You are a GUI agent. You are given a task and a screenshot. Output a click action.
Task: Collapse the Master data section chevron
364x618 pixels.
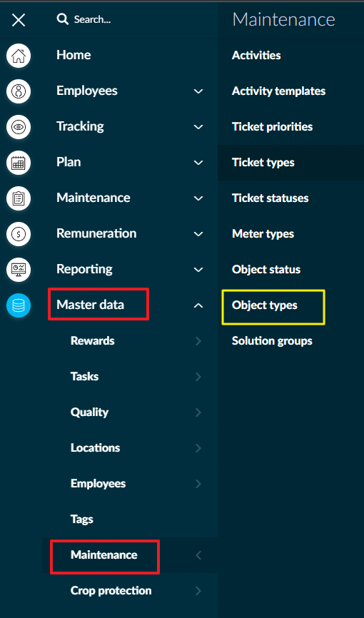click(198, 305)
